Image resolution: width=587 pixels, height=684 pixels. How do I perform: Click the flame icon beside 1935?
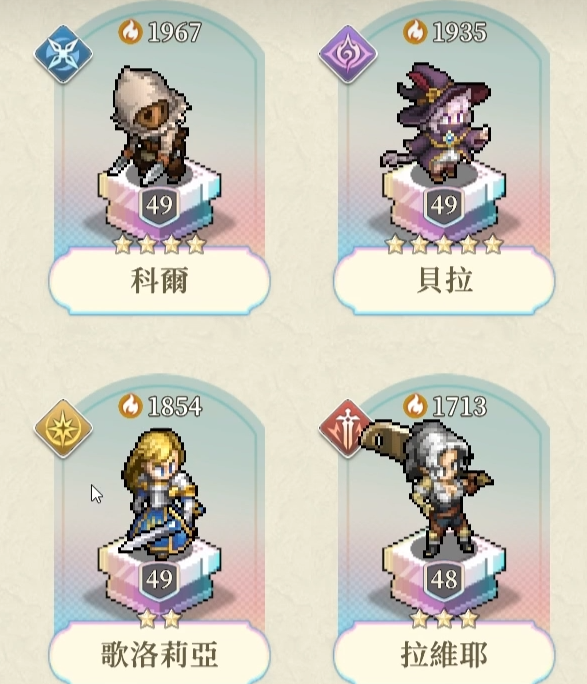point(415,31)
